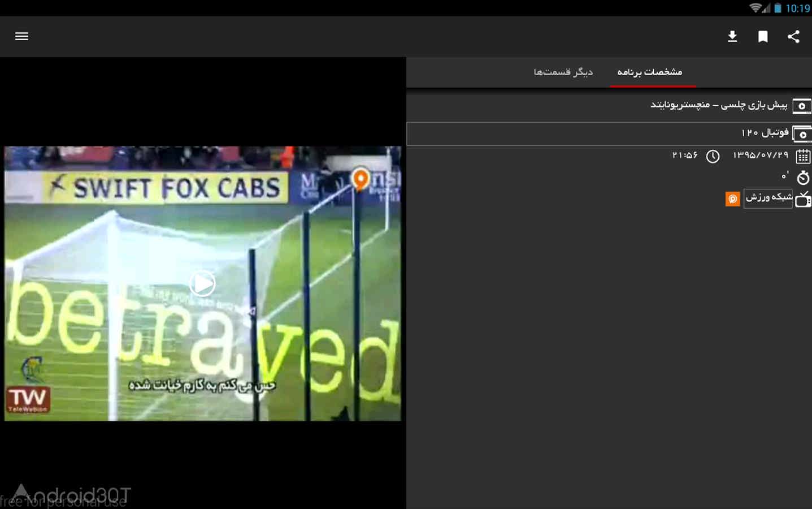Tap the download icon in the top bar
Image resolution: width=812 pixels, height=509 pixels.
(x=732, y=37)
